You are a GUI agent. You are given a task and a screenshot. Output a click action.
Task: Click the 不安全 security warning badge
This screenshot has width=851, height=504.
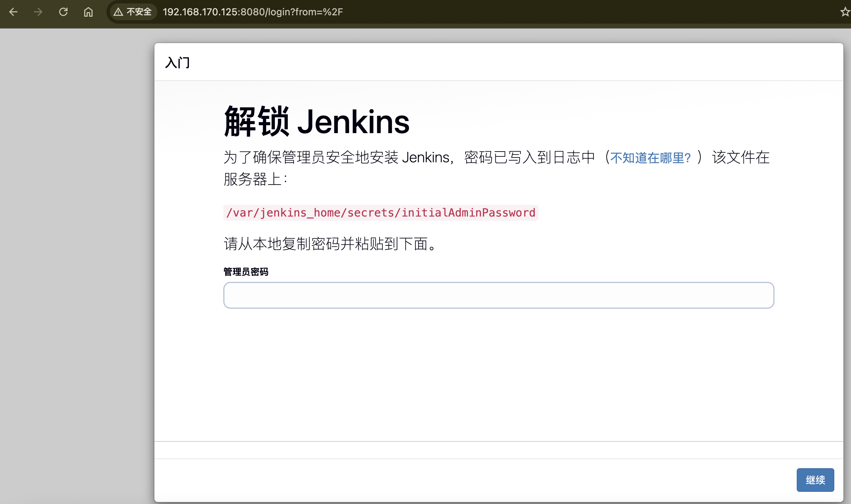[133, 12]
